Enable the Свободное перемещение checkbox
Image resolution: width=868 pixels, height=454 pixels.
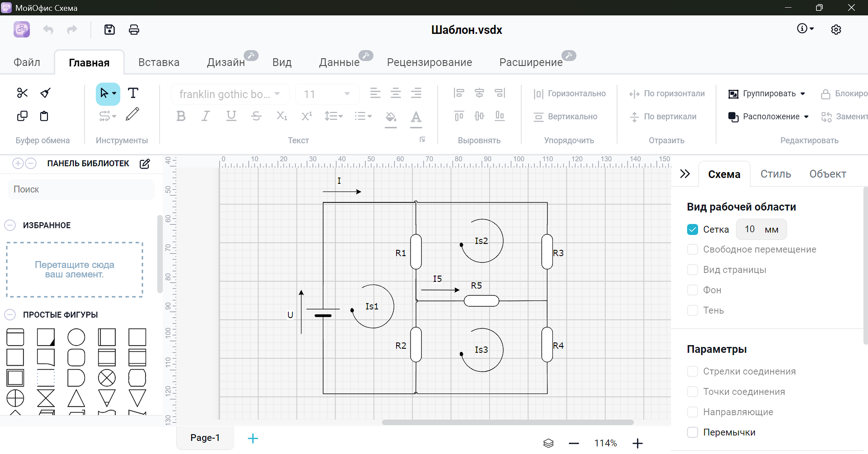(692, 249)
